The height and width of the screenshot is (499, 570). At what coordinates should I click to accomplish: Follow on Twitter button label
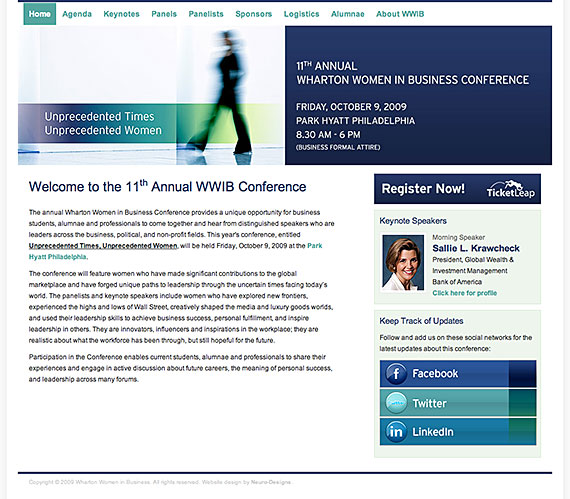point(429,403)
